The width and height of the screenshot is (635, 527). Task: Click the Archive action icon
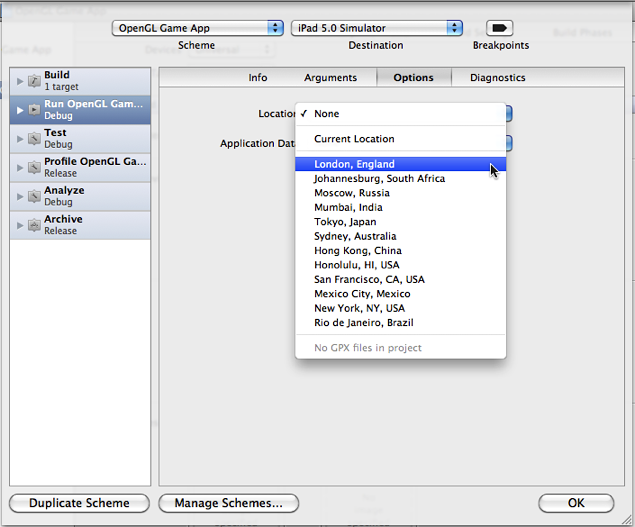pyautogui.click(x=34, y=225)
